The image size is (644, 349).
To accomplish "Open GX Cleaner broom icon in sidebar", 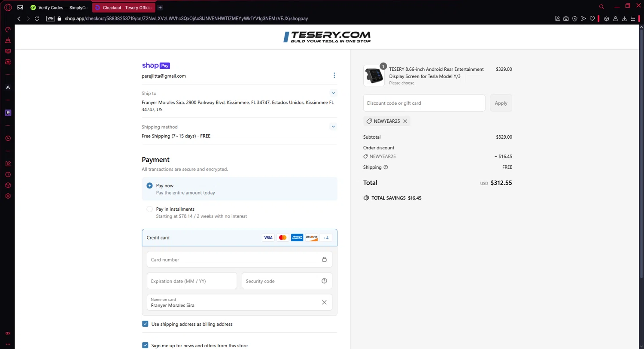I will [x=8, y=40].
